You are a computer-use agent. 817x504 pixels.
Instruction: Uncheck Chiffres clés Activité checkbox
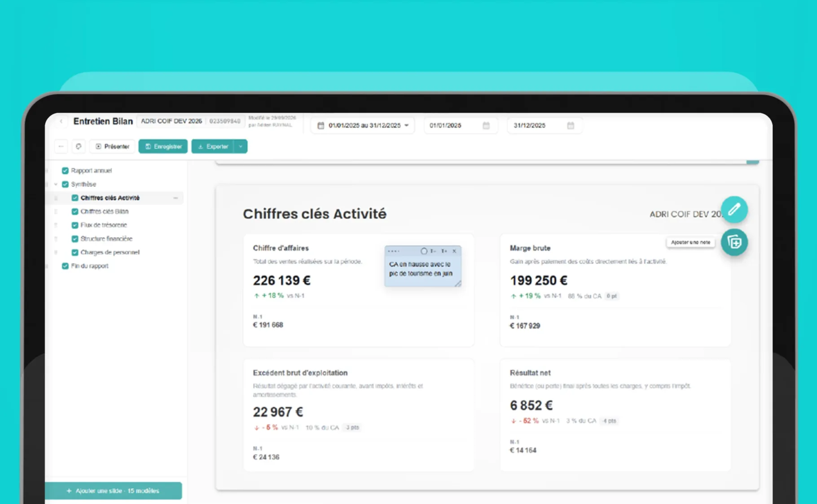pos(75,198)
